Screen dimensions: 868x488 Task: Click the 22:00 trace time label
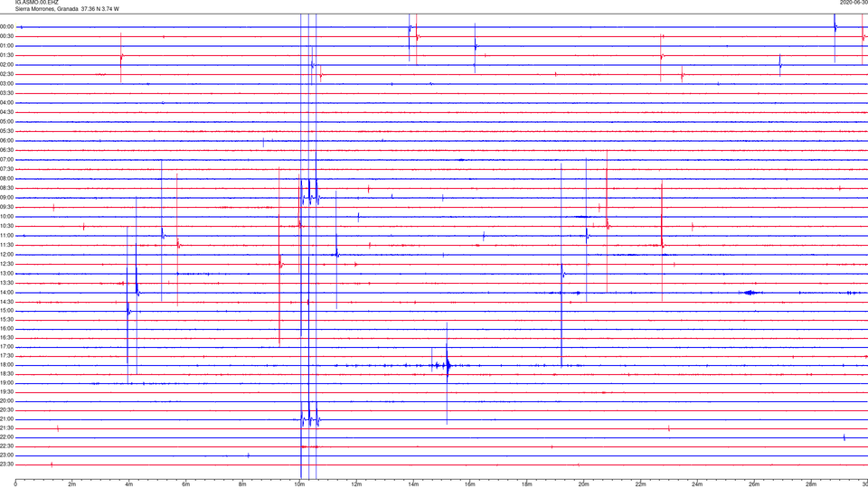6,437
